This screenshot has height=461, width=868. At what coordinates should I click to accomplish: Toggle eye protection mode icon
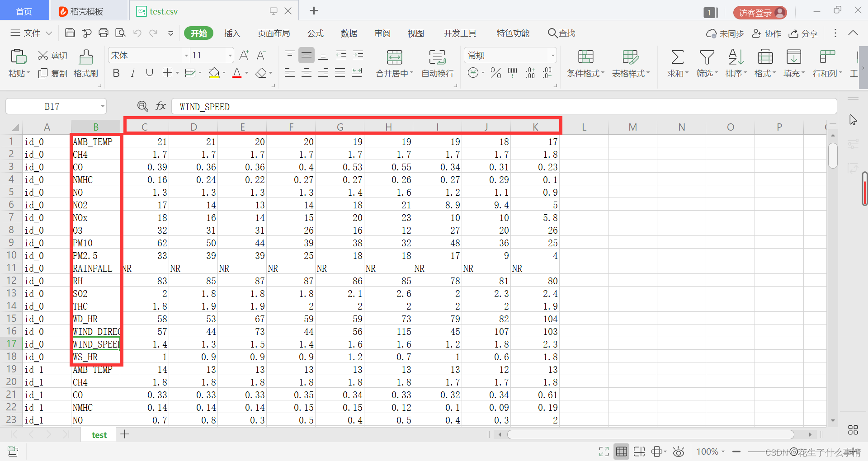pos(679,452)
